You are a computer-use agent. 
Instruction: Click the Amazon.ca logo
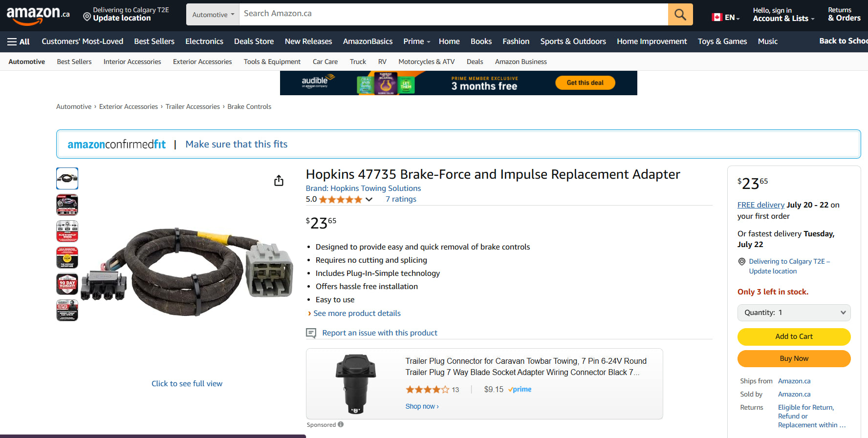pos(38,15)
